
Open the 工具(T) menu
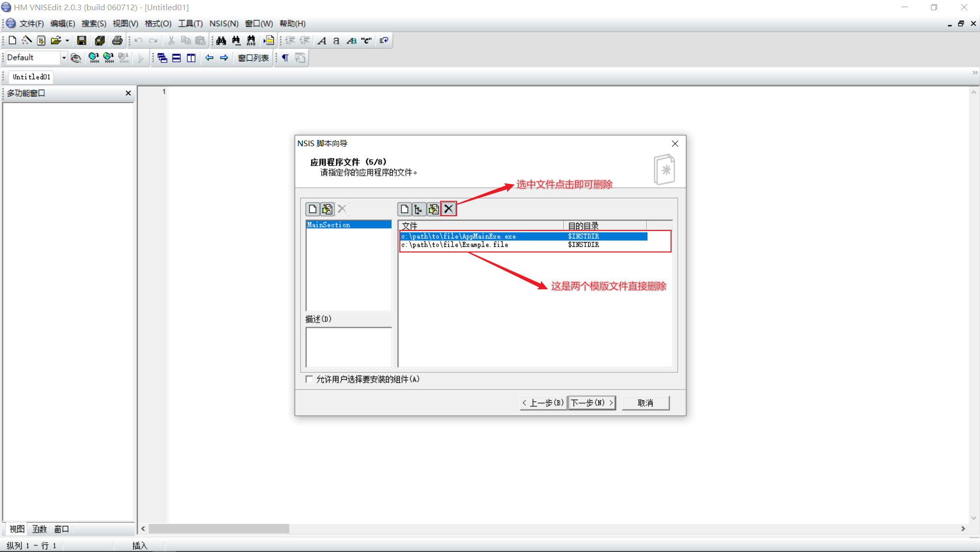tap(190, 24)
